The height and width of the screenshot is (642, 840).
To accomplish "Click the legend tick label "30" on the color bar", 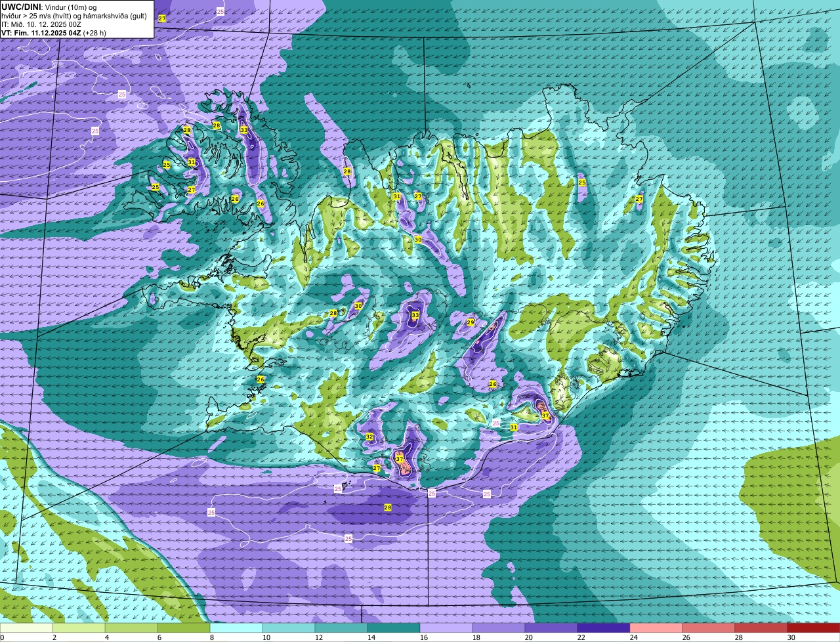I will click(791, 637).
